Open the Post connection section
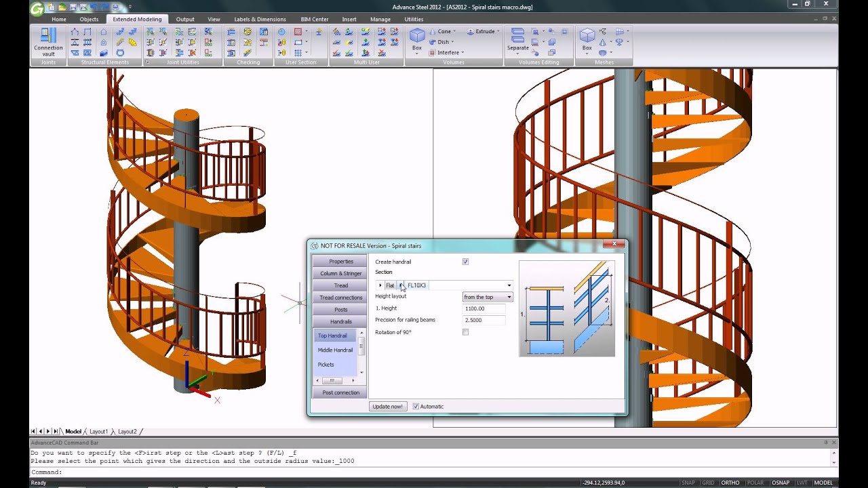Image resolution: width=868 pixels, height=488 pixels. coord(340,392)
